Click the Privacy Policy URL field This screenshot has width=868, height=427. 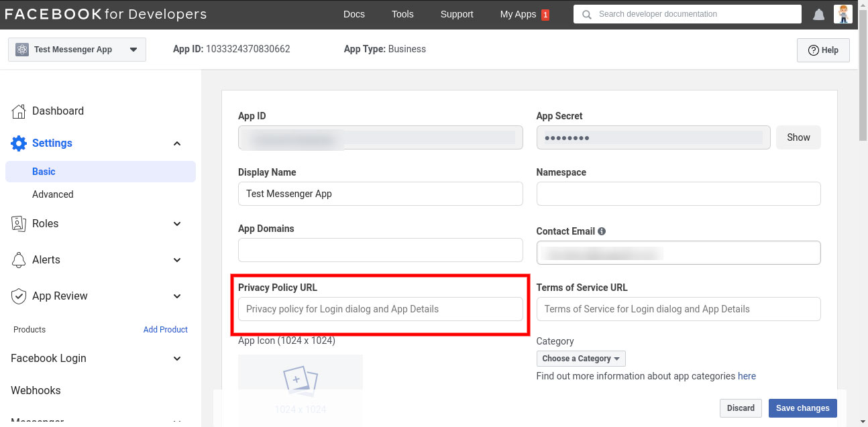click(380, 309)
